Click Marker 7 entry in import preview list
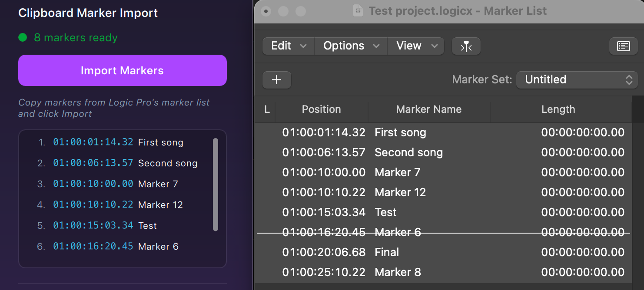The width and height of the screenshot is (644, 290). pos(158,184)
